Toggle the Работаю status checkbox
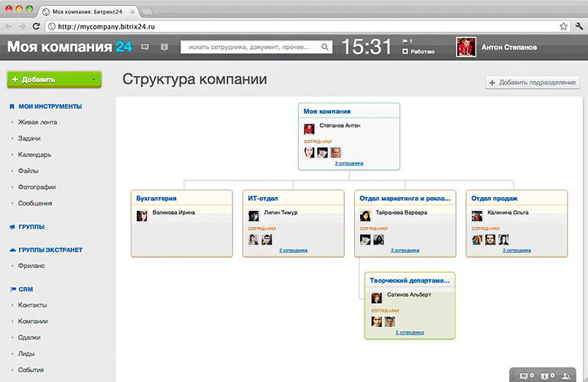588x382 pixels. coord(405,52)
